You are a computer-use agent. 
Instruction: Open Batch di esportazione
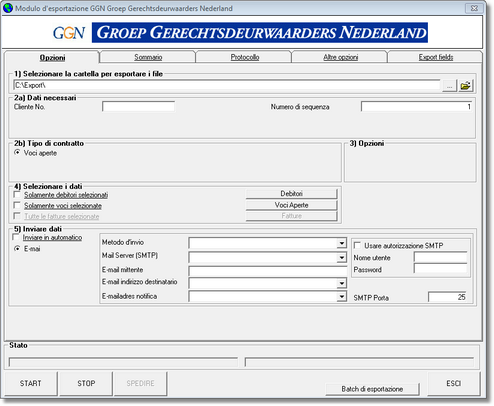[x=372, y=389]
